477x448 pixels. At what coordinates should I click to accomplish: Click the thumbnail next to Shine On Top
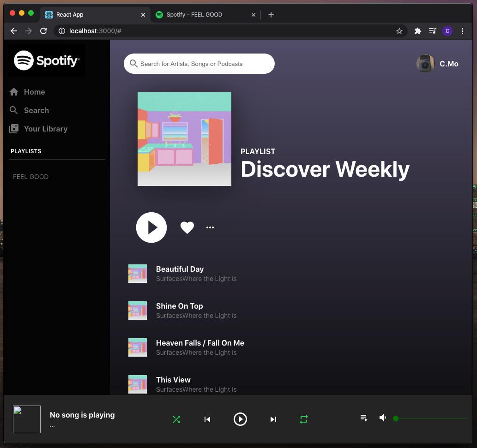(138, 311)
